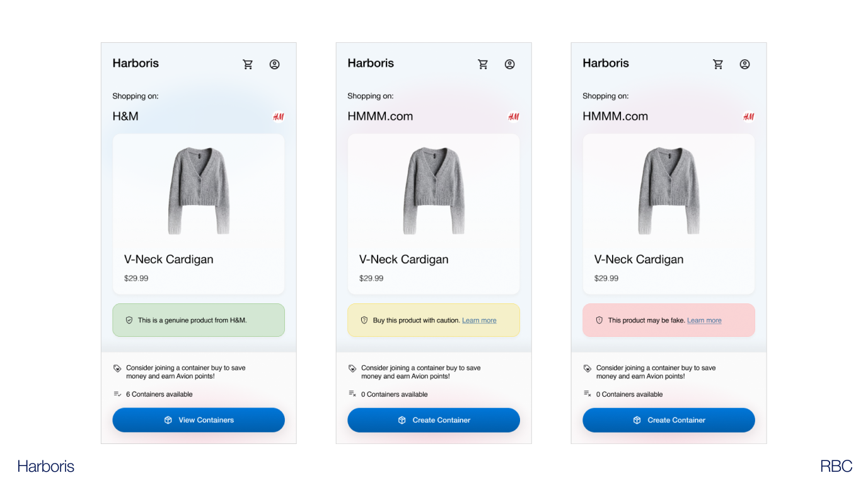The image size is (868, 485).
Task: Click the green genuine product banner
Action: tap(199, 320)
